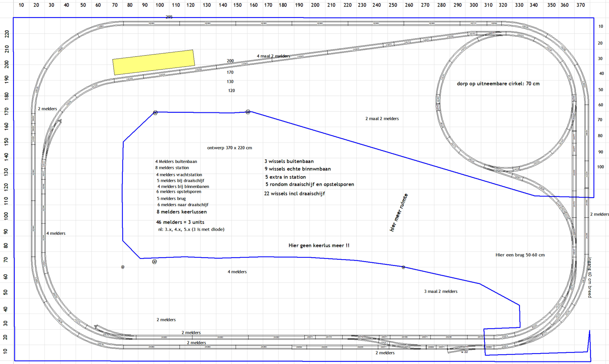
Task: Select '5 rondom draaischijf en opstelsporen' text
Action: pos(309,185)
